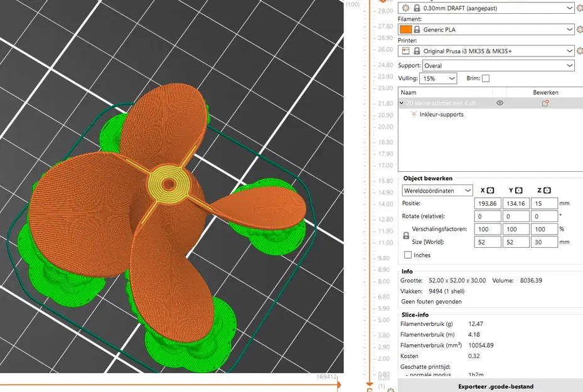
Task: Click the Grootte value 52,00 x 52,00 x 30,00
Action: [457, 280]
